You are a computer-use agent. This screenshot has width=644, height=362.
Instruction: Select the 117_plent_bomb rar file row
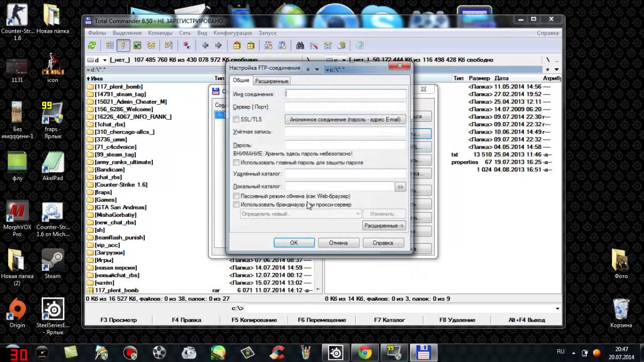(x=201, y=291)
